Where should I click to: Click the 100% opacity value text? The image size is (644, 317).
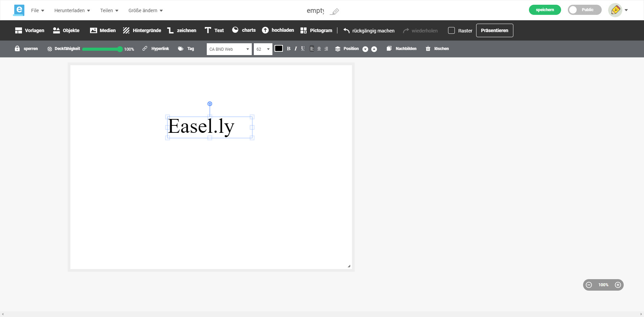coord(129,49)
